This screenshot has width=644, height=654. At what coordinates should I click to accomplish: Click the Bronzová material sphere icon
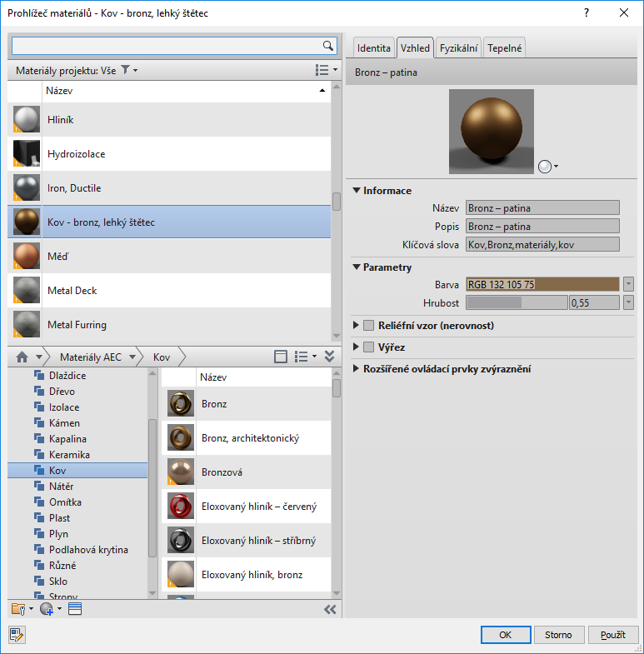click(x=181, y=472)
